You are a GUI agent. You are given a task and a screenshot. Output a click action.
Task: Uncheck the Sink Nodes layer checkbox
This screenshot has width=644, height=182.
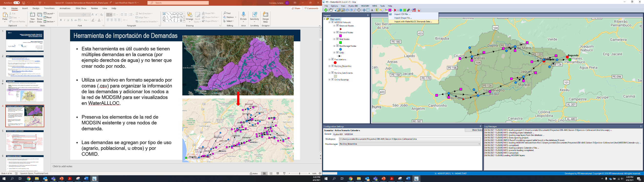(337, 39)
